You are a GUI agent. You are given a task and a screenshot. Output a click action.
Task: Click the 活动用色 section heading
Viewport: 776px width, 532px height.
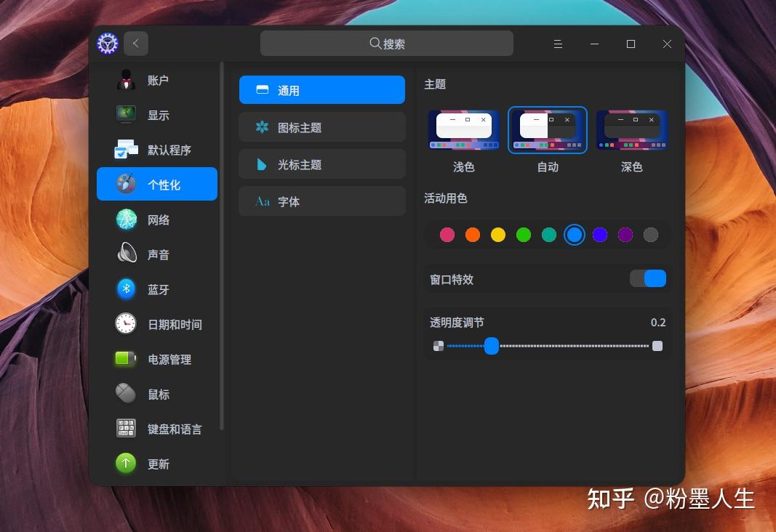coord(446,198)
